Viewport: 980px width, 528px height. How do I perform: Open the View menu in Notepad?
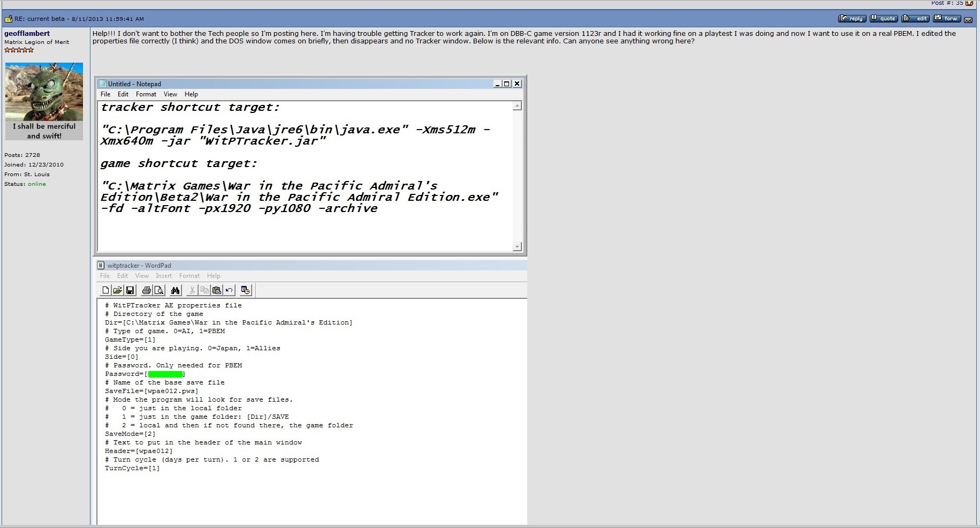pyautogui.click(x=170, y=94)
